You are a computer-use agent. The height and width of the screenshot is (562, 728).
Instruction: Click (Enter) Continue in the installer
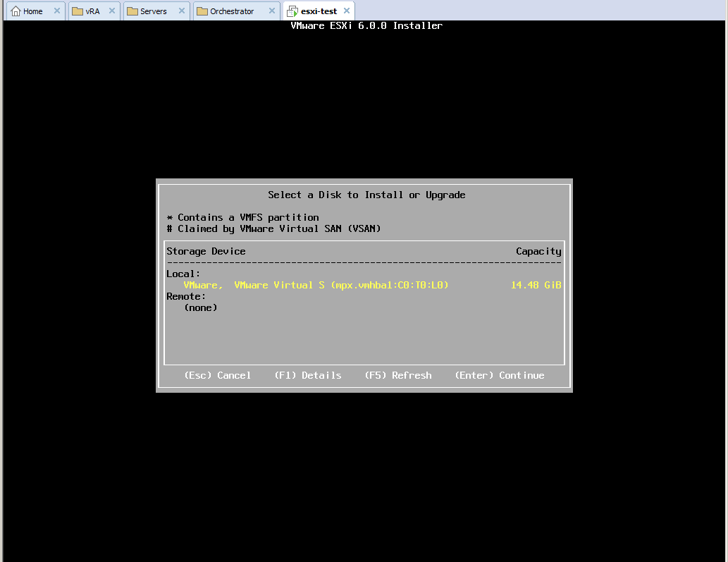click(500, 375)
